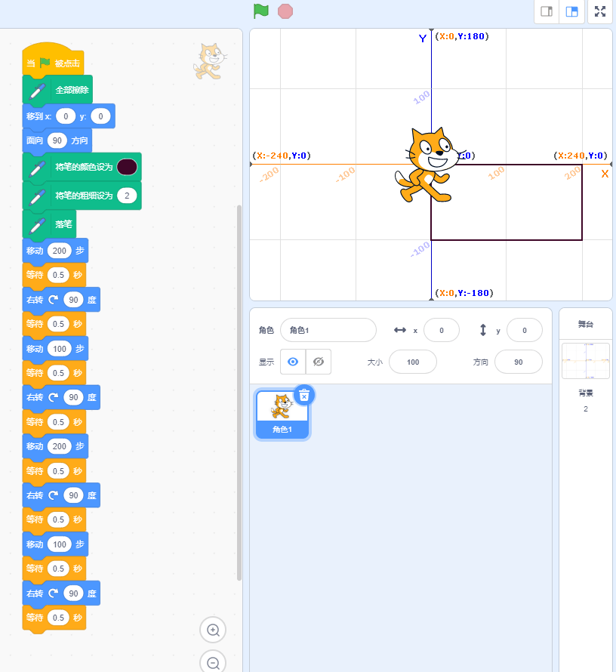The width and height of the screenshot is (616, 672).
Task: Click the sprite size field 100
Action: tap(413, 362)
